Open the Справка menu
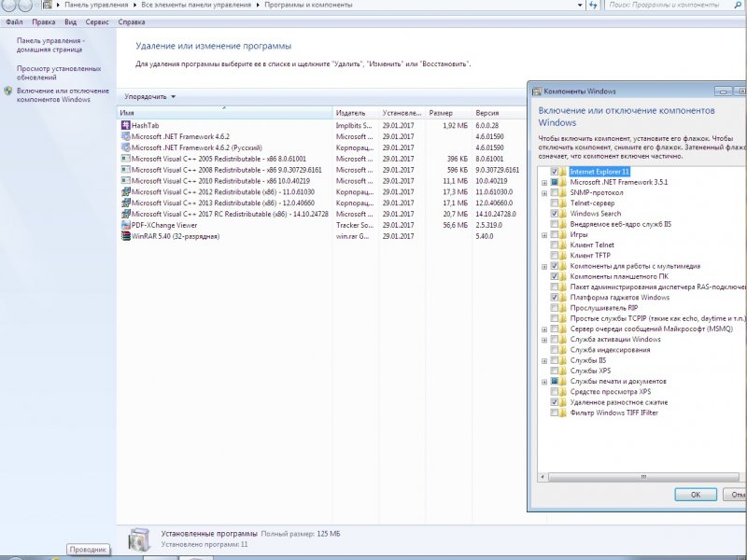The image size is (747, 560). (132, 21)
